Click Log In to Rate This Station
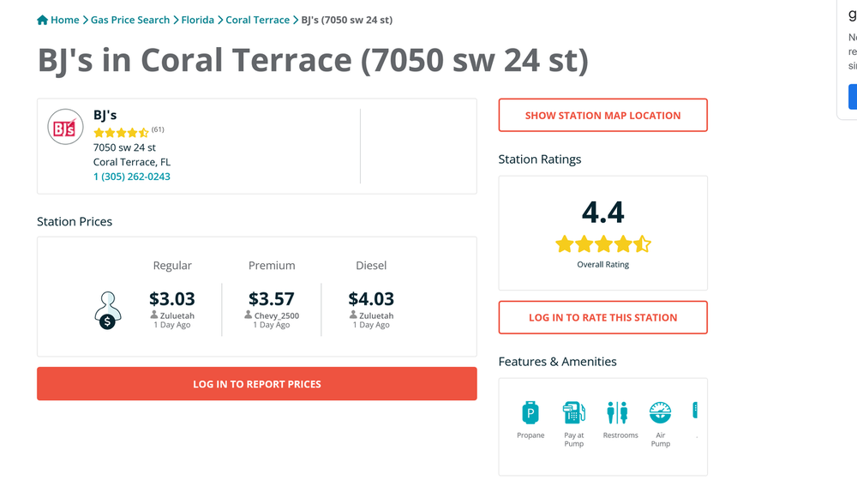 click(602, 318)
